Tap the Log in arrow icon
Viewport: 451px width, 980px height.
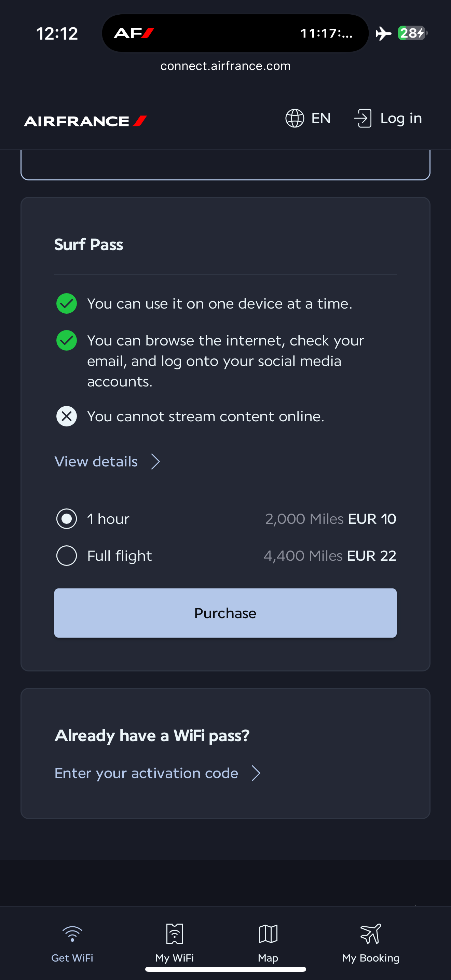pos(363,118)
